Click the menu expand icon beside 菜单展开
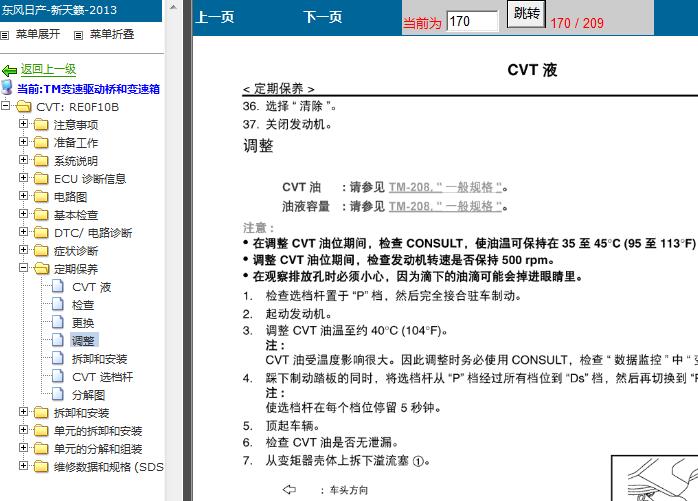The image size is (698, 501). (x=5, y=35)
